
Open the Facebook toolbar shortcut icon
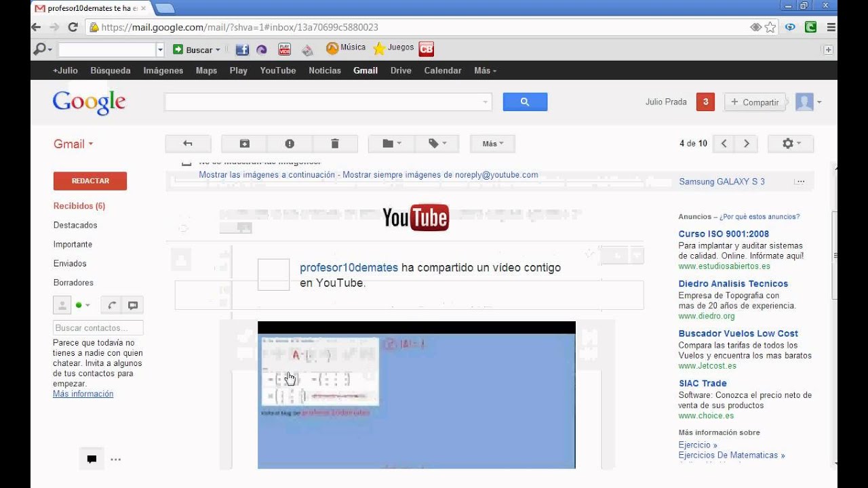(x=242, y=49)
